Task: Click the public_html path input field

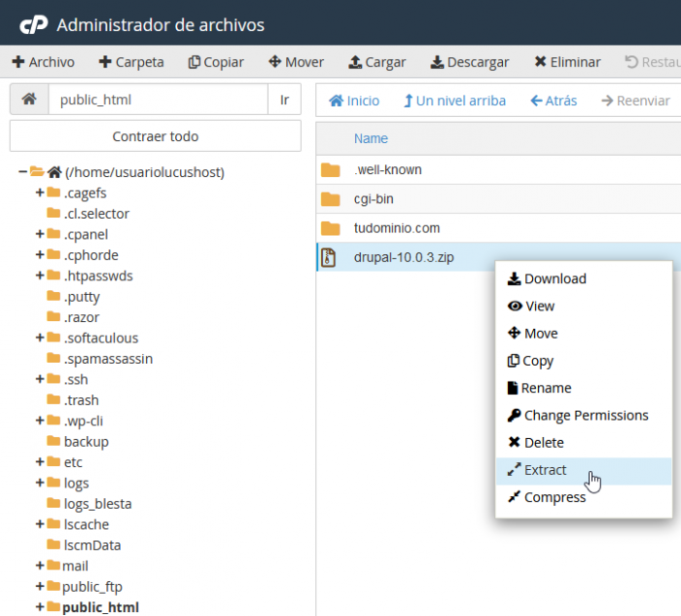Action: point(158,99)
